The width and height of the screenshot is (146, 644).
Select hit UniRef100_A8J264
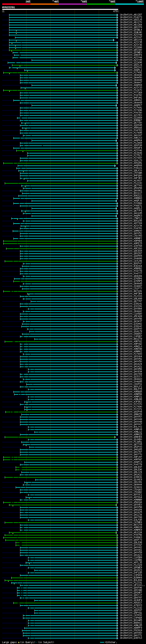click(x=131, y=25)
